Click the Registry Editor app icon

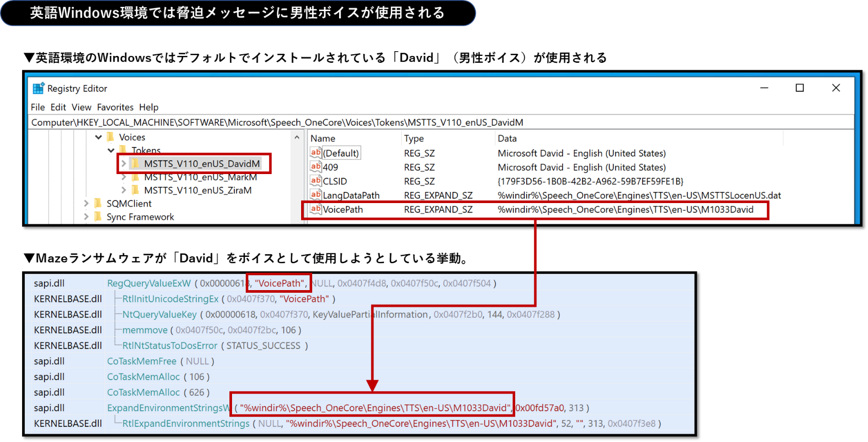[38, 89]
